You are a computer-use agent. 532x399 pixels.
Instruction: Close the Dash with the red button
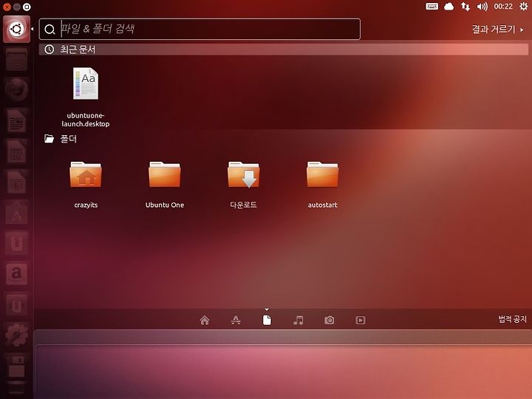tap(7, 7)
